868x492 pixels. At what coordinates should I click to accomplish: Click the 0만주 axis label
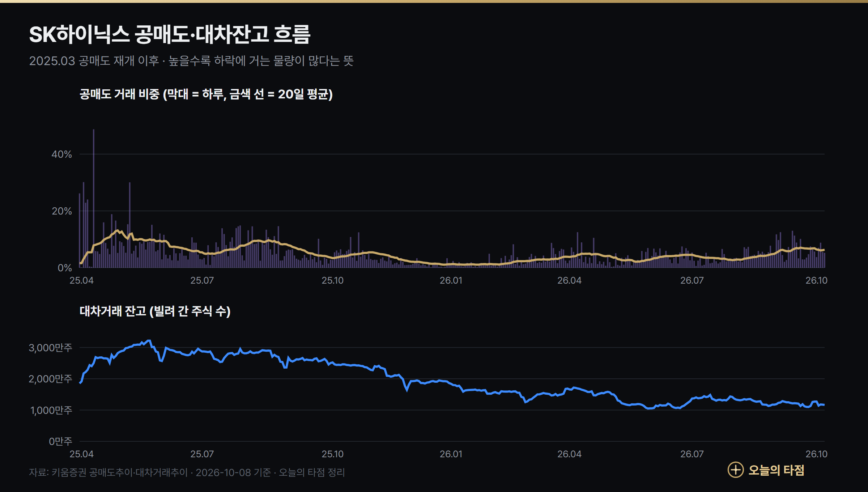click(61, 441)
